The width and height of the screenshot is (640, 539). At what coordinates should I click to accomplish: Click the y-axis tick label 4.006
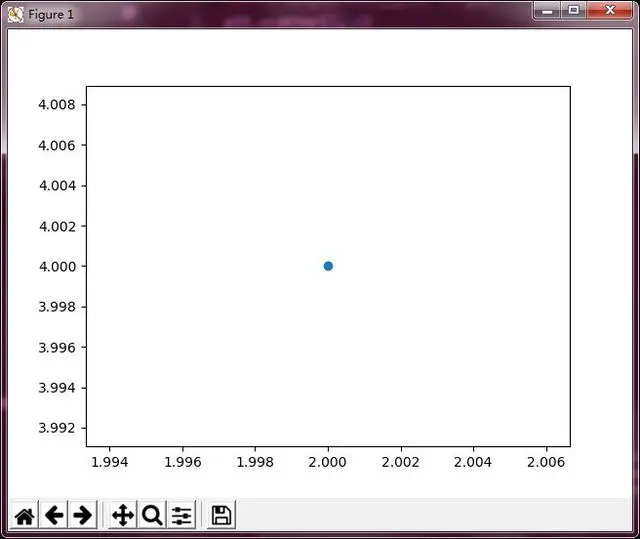point(57,145)
